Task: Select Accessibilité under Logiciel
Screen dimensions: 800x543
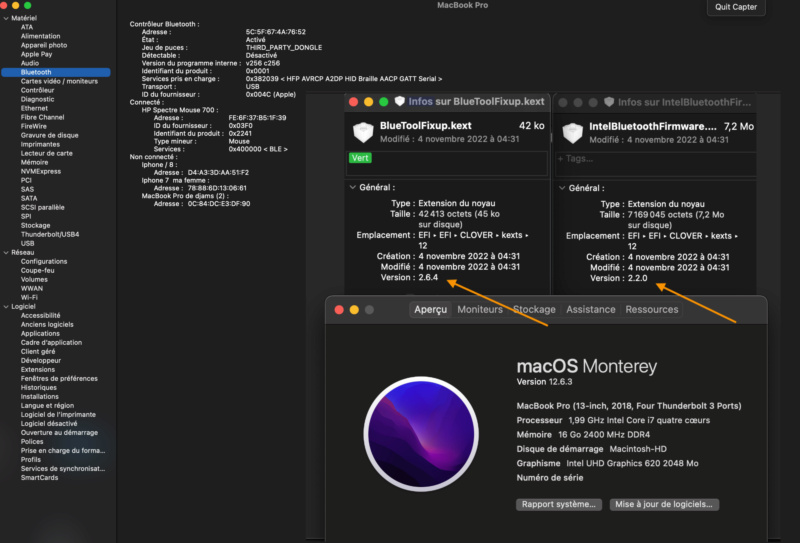Action: [x=40, y=316]
